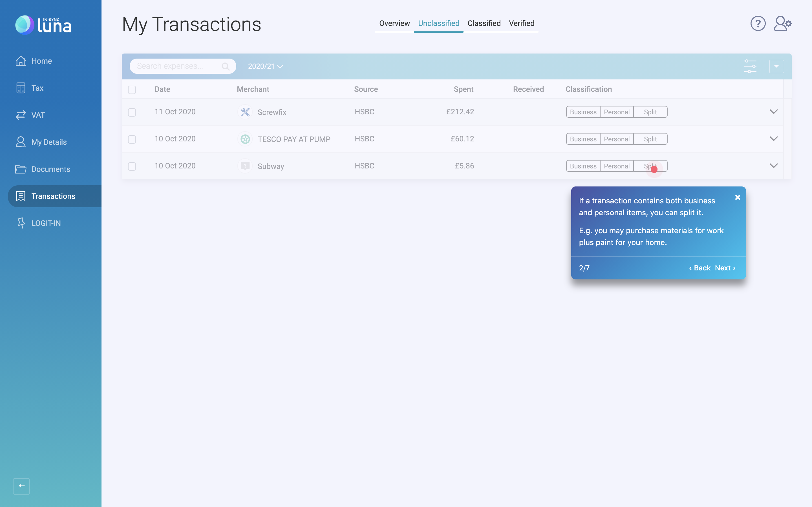Tick the Screwfix transaction checkbox
The width and height of the screenshot is (812, 507).
[132, 112]
